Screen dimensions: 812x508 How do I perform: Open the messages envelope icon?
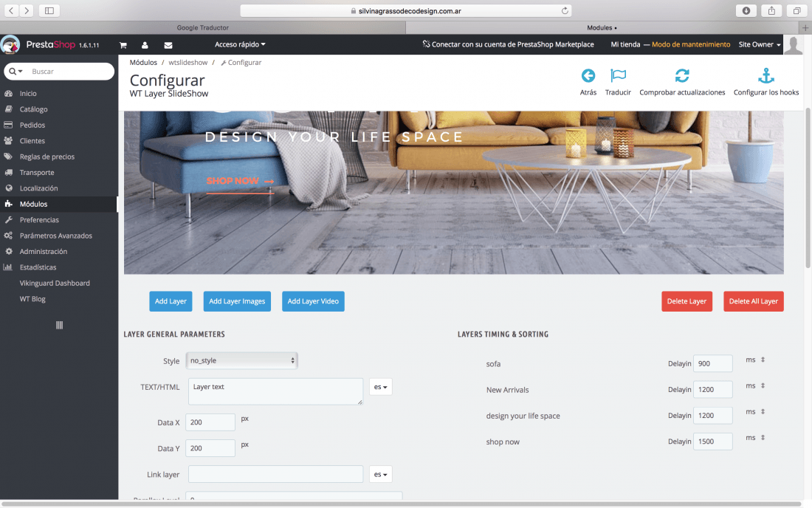[x=168, y=45]
